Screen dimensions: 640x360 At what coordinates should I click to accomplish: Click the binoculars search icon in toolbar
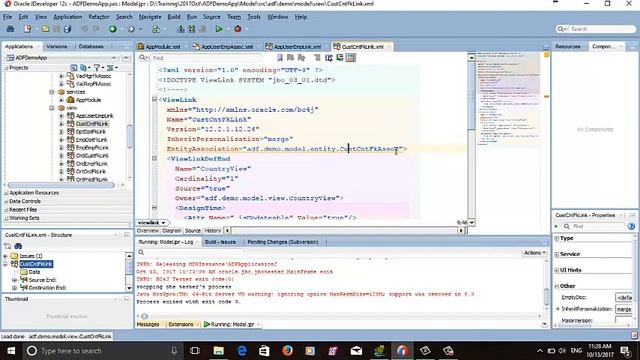10,29
